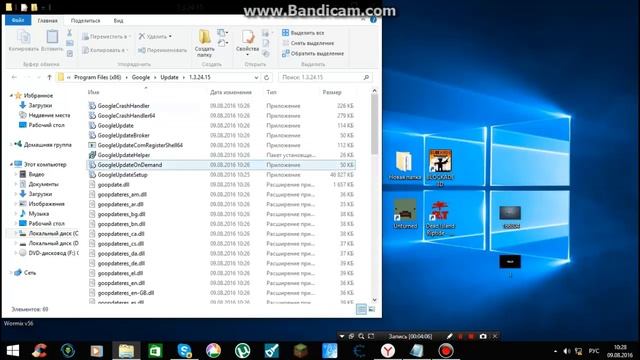
Task: Click the Windows Start button
Action: click(x=13, y=351)
